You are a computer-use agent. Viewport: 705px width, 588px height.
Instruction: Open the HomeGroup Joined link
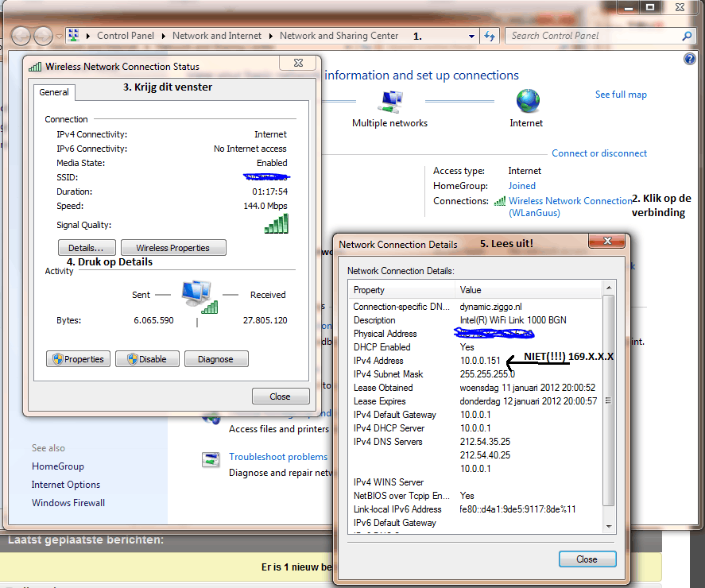(x=521, y=186)
